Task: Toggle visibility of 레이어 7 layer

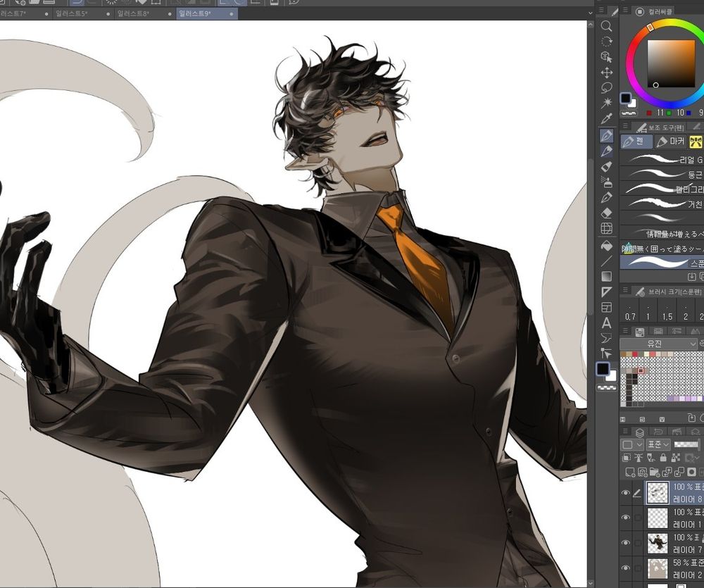Action: coord(625,543)
